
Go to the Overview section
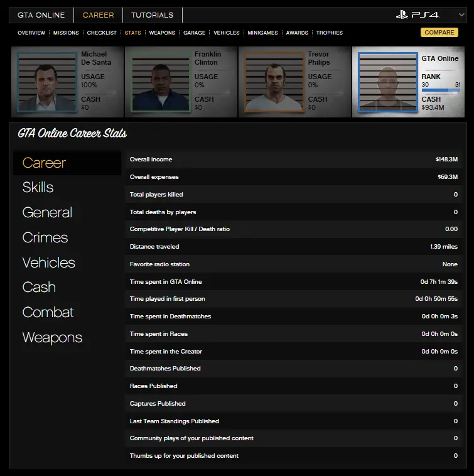click(31, 33)
